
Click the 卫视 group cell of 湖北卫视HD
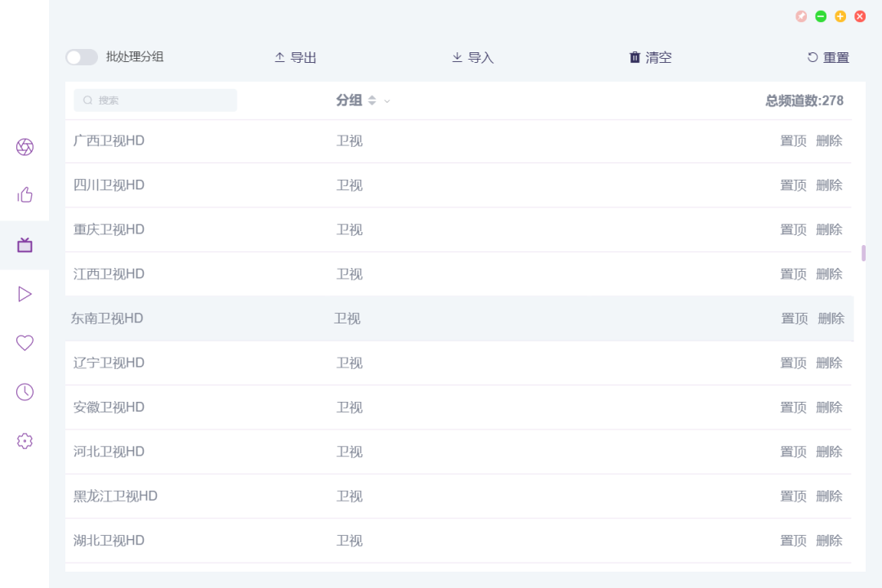point(350,541)
